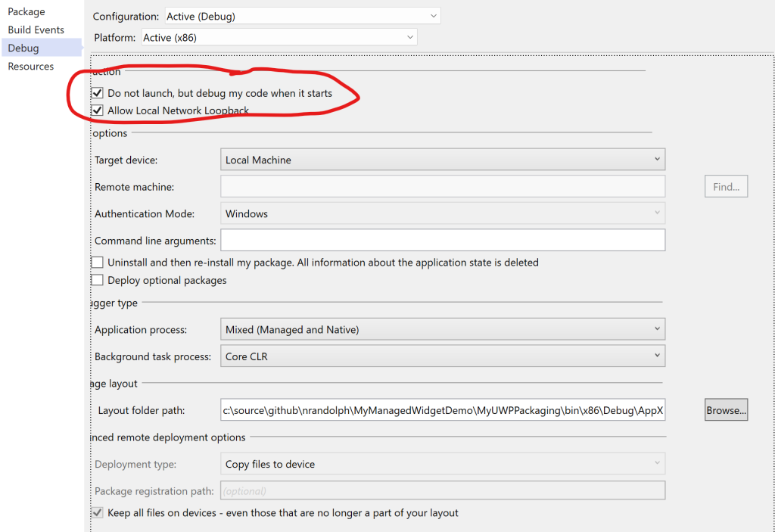The width and height of the screenshot is (775, 532).
Task: Expand the Configuration dropdown
Action: coord(302,16)
